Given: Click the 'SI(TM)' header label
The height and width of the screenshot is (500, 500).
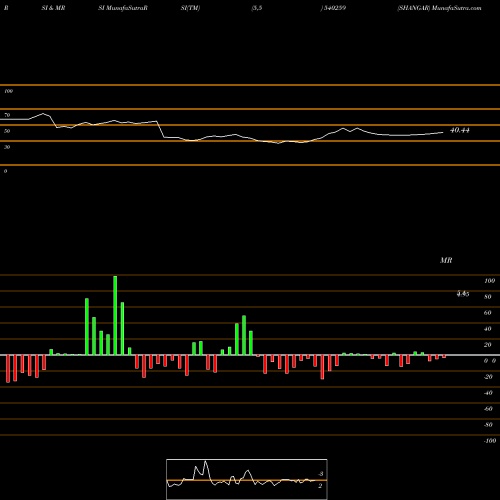Looking at the screenshot, I should 190,8.
